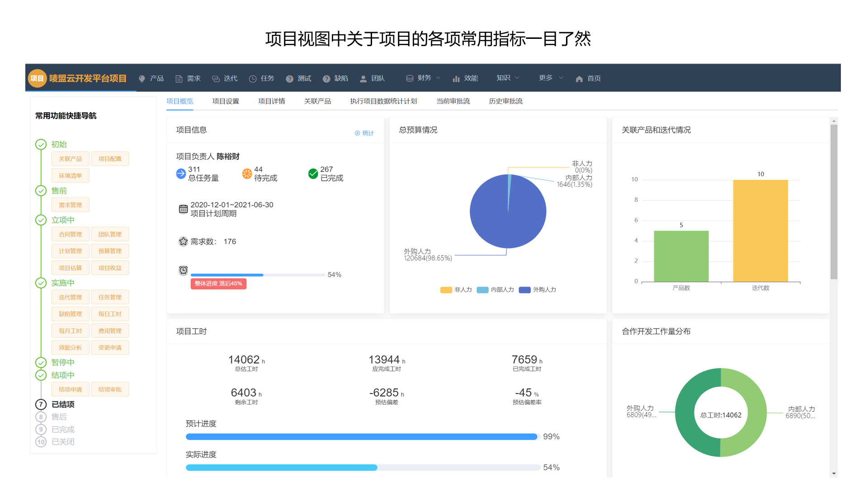This screenshot has width=868, height=488.
Task: Click the 产品 lightbulb icon in navbar
Action: [142, 79]
